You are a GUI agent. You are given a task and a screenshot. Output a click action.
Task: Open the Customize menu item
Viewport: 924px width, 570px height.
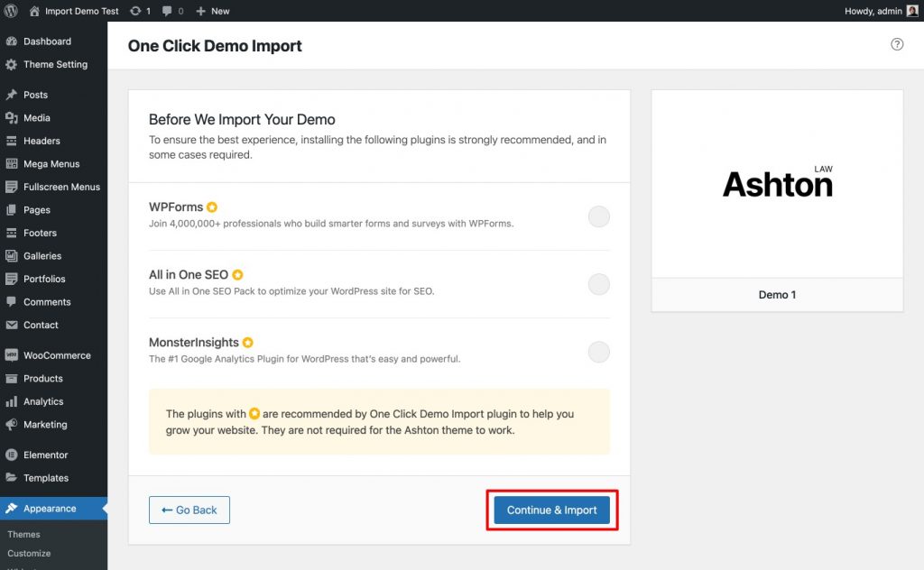click(x=29, y=553)
